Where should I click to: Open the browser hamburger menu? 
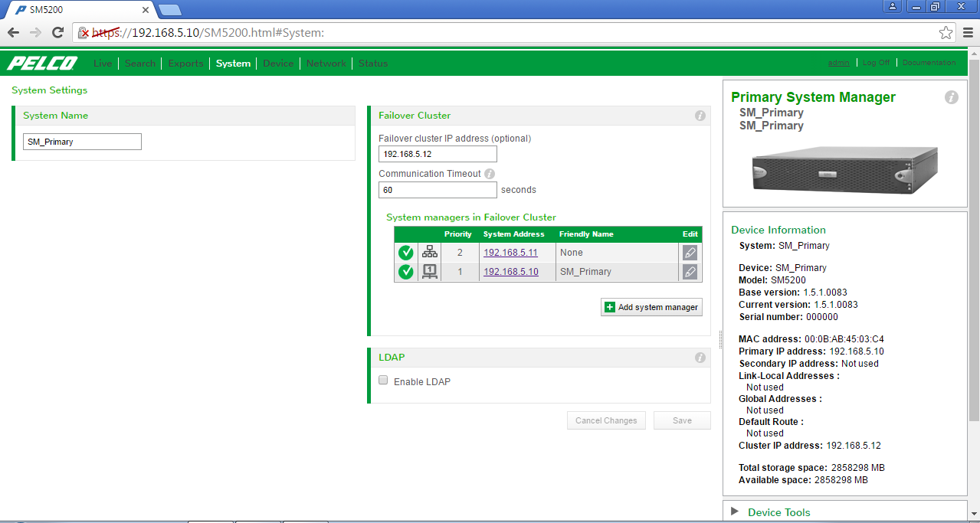click(x=967, y=33)
